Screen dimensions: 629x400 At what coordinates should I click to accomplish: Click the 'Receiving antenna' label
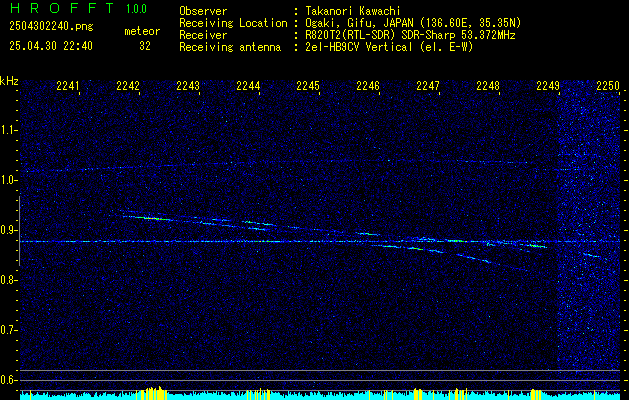pos(230,47)
